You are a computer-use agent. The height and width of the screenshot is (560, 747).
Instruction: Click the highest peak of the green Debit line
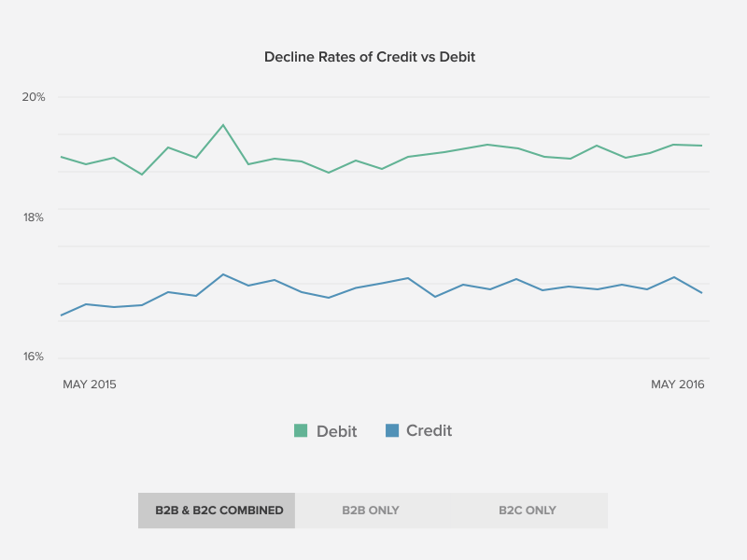(222, 122)
